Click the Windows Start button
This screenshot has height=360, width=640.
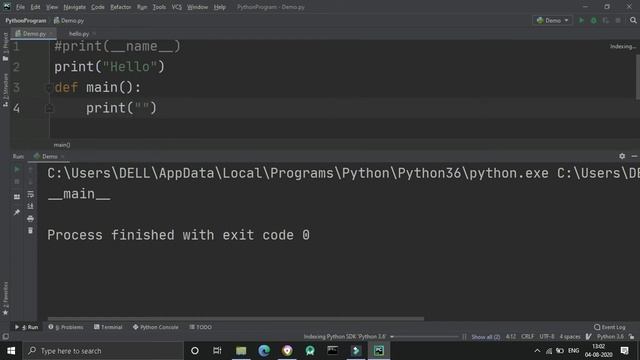click(x=11, y=351)
